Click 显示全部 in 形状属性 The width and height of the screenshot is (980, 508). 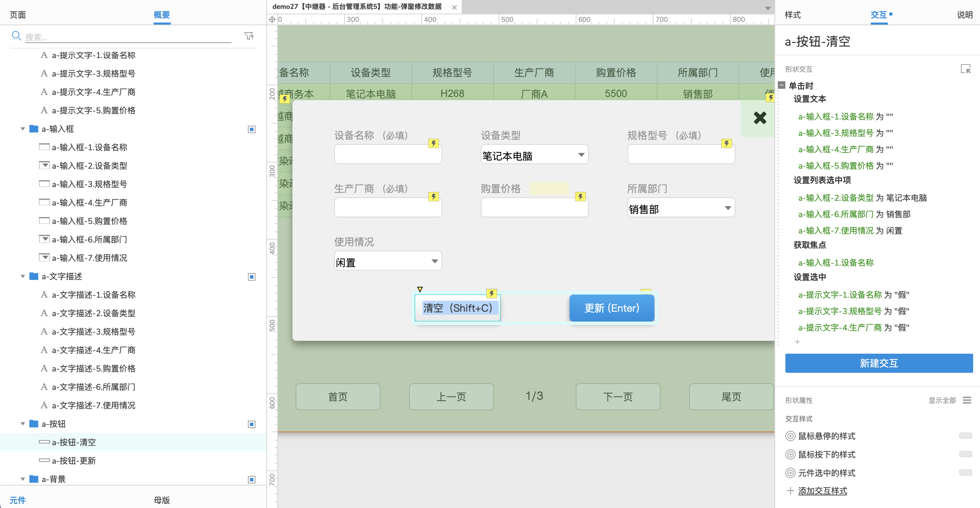942,400
